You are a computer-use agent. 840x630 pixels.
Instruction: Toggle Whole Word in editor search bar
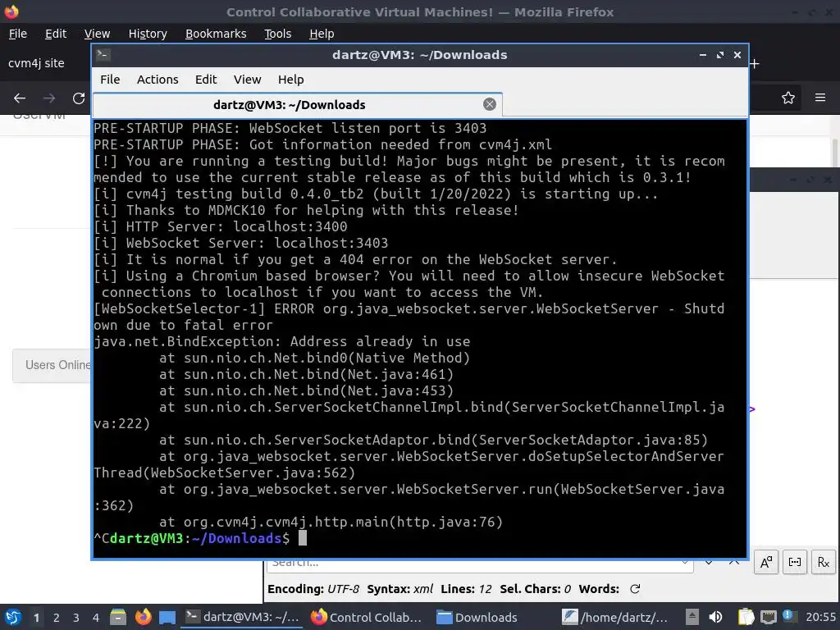(x=794, y=562)
